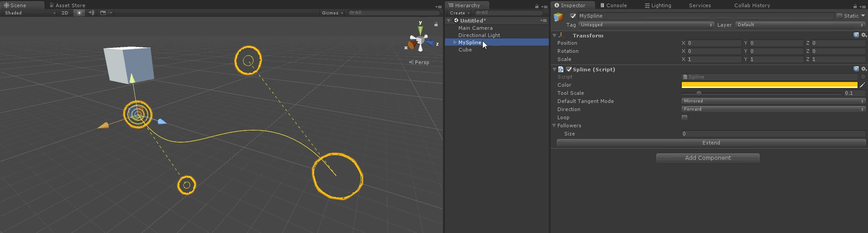The image size is (868, 233).
Task: Click the Add Component button
Action: (x=708, y=158)
